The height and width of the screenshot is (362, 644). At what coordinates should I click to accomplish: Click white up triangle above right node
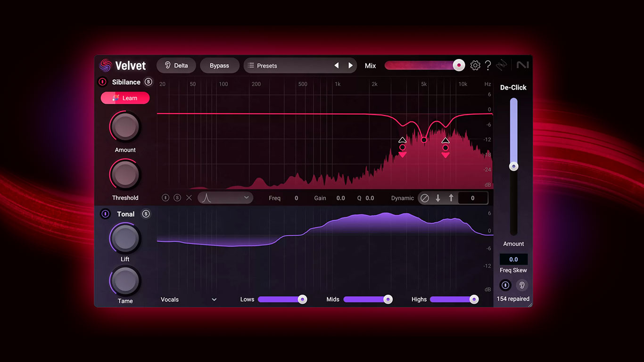pyautogui.click(x=446, y=140)
